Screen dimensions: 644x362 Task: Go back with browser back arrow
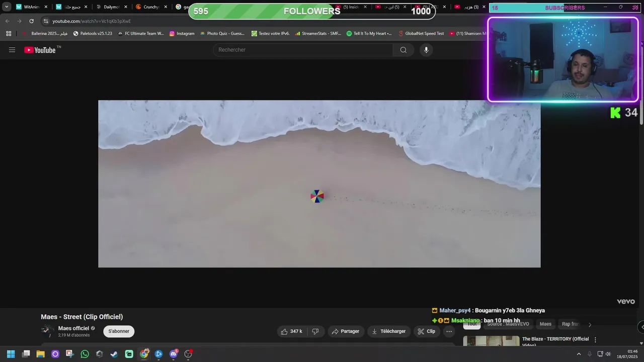7,21
